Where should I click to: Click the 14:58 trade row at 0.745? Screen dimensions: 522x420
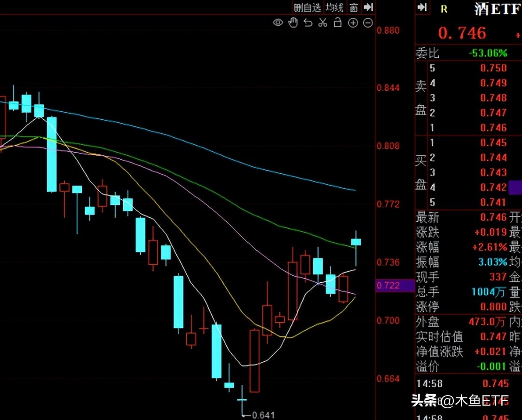(x=463, y=383)
